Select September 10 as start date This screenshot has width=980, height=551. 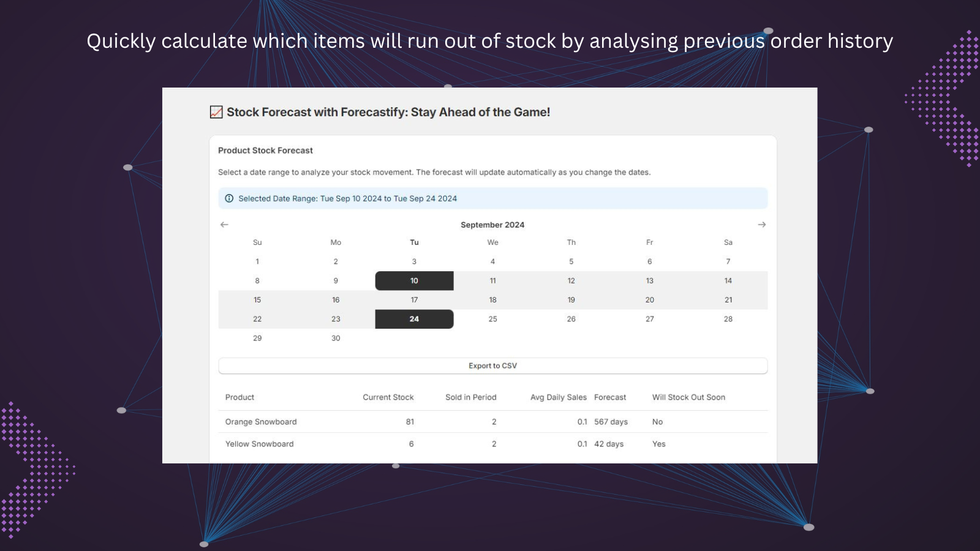(414, 281)
